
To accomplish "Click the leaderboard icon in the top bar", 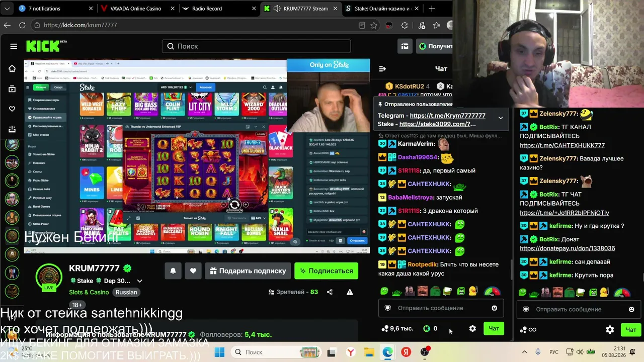I will click(405, 46).
